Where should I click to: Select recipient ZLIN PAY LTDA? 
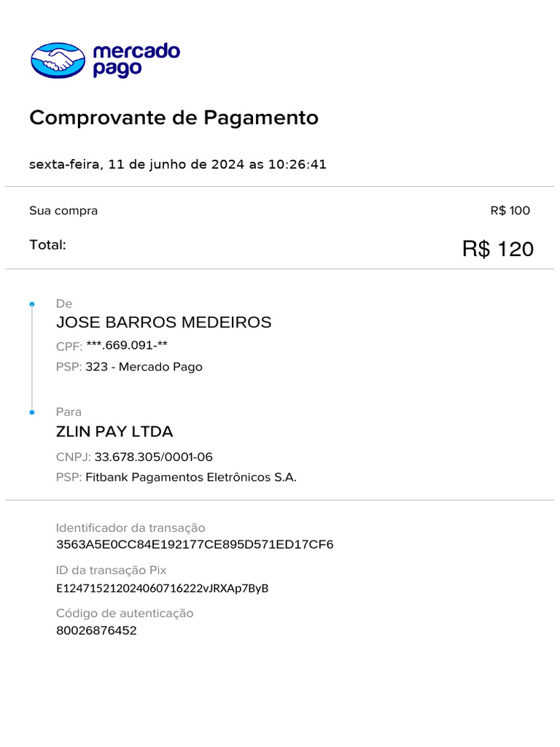[x=114, y=432]
